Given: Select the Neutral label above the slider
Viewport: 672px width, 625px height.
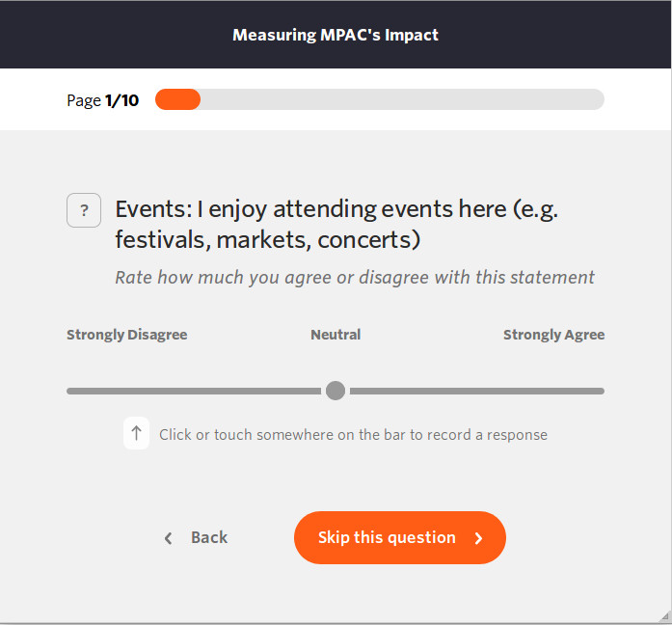Looking at the screenshot, I should tap(336, 335).
